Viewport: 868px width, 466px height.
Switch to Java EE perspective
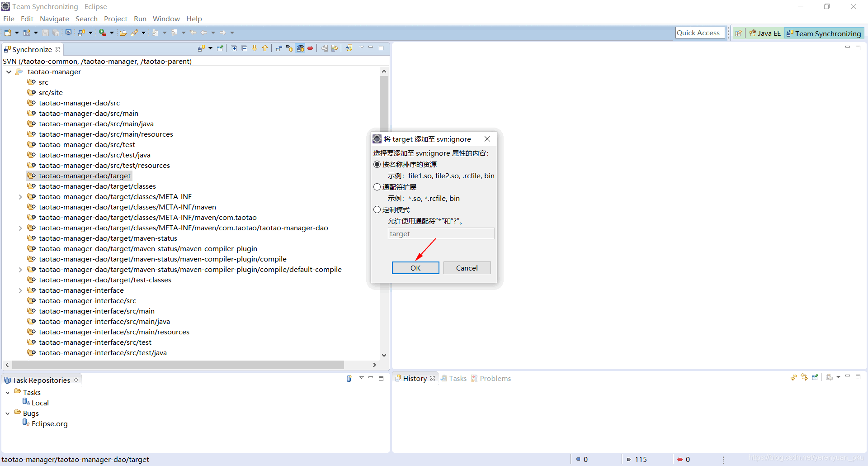click(x=765, y=33)
